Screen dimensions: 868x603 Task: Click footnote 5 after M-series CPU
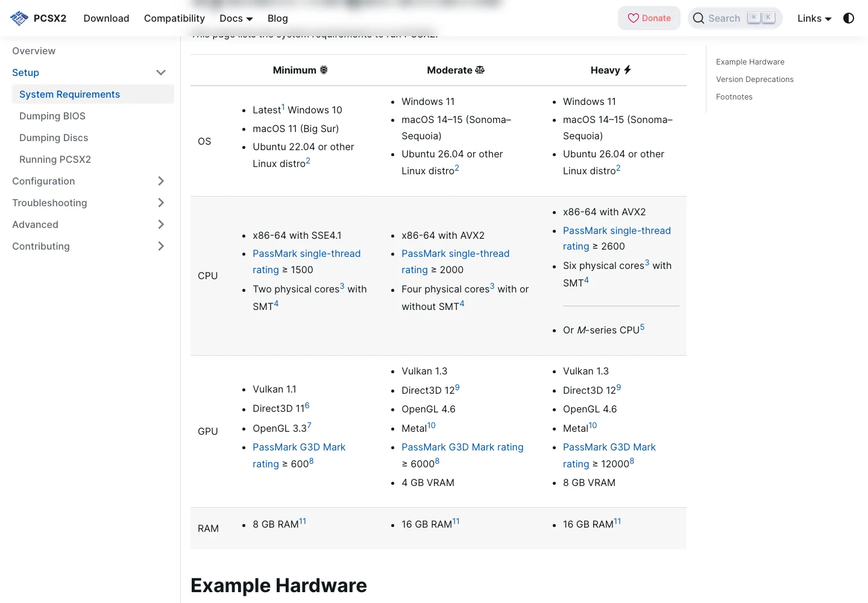(643, 327)
